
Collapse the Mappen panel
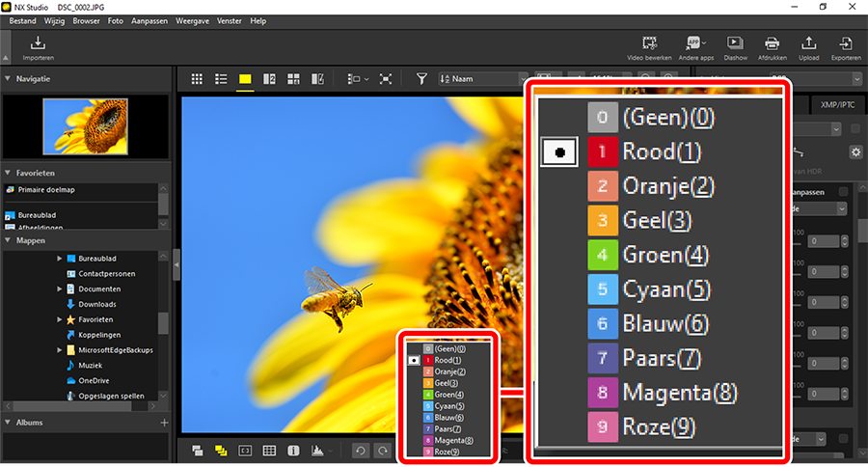click(8, 240)
